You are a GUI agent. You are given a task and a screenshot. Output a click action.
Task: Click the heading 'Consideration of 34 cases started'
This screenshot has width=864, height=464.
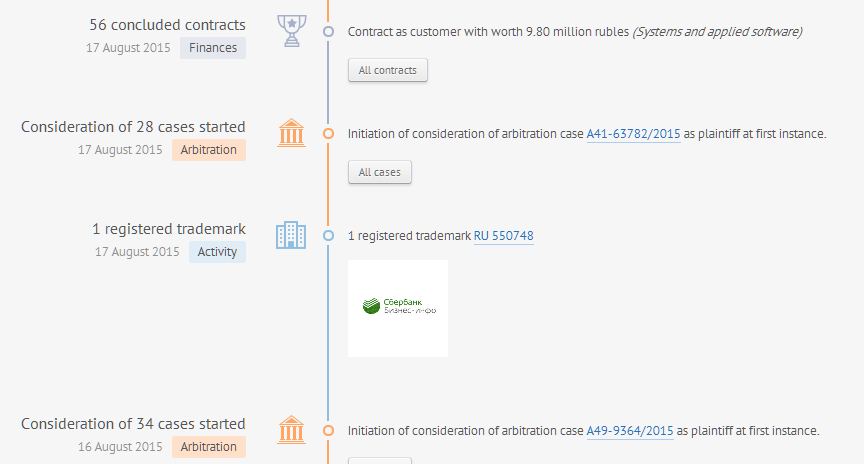[133, 424]
